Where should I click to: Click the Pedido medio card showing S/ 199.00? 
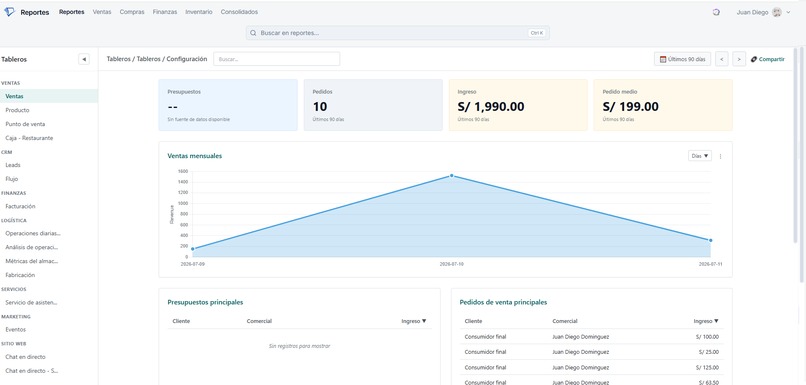tap(663, 105)
